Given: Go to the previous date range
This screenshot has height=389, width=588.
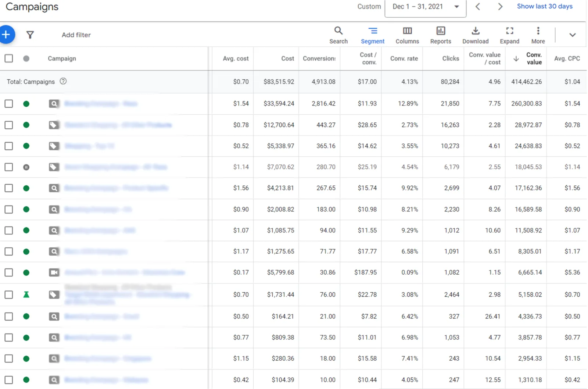Looking at the screenshot, I should (x=478, y=7).
